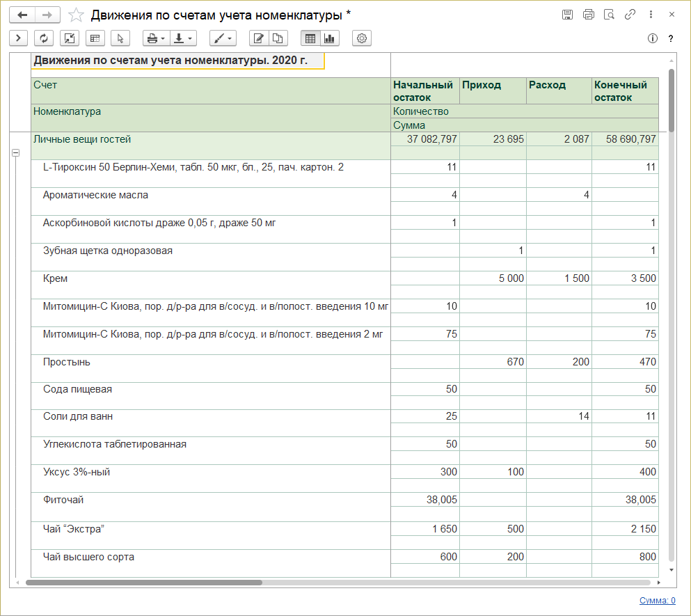Toggle the cursor selection mode button
The height and width of the screenshot is (616, 691).
pyautogui.click(x=120, y=38)
